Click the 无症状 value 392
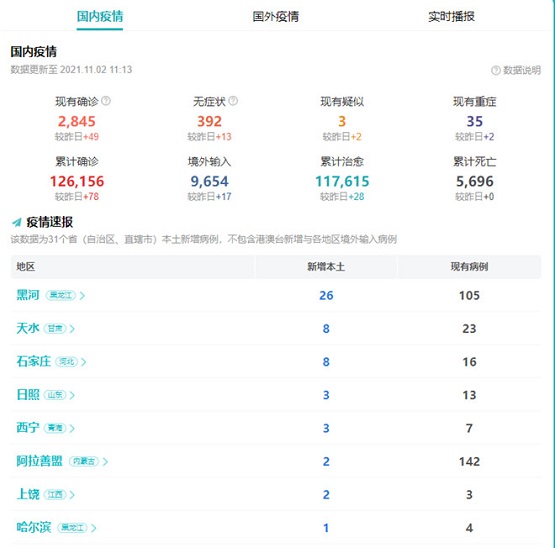 pyautogui.click(x=210, y=121)
